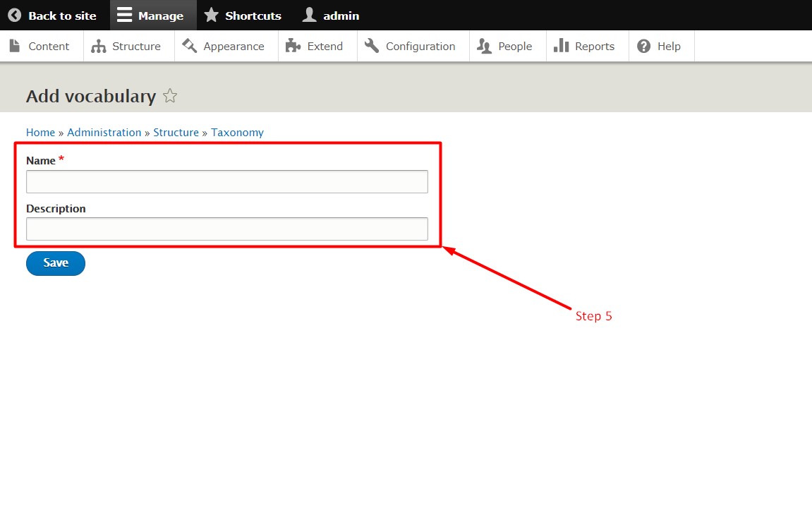Follow the Administration breadcrumb link

(104, 132)
